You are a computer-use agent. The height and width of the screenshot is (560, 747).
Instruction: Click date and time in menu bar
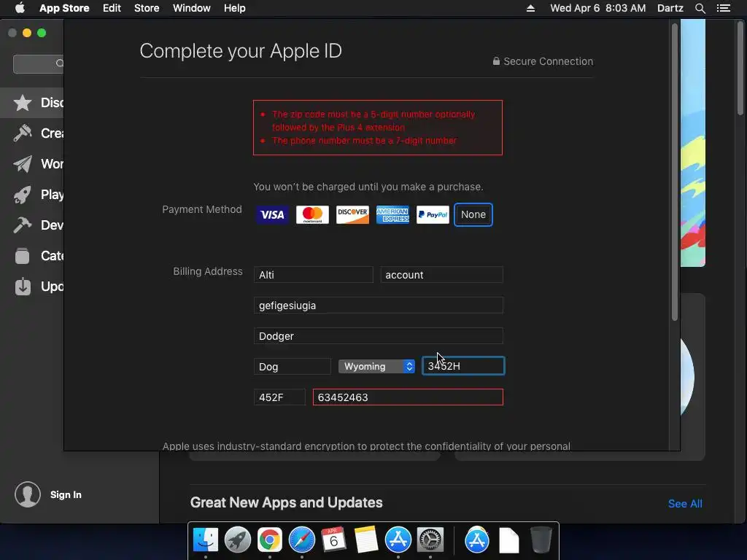598,8
